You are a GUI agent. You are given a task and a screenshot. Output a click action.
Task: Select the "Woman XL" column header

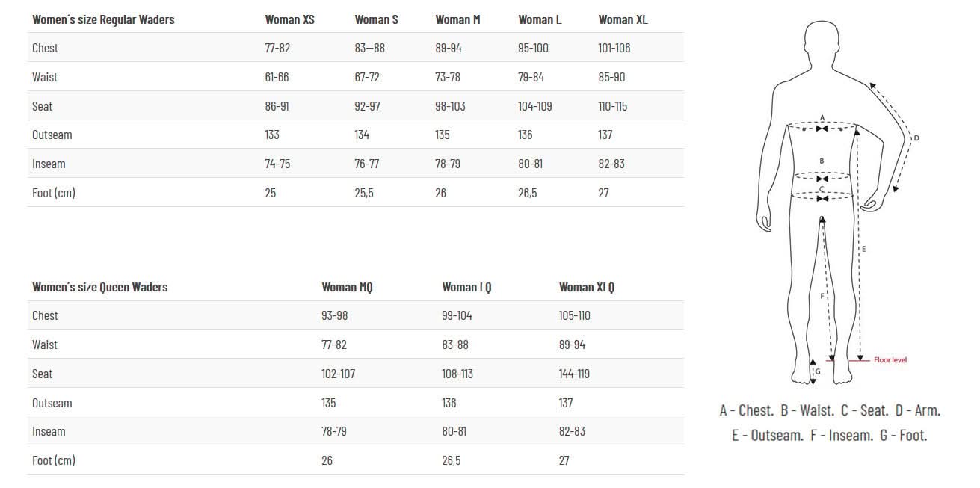(623, 20)
